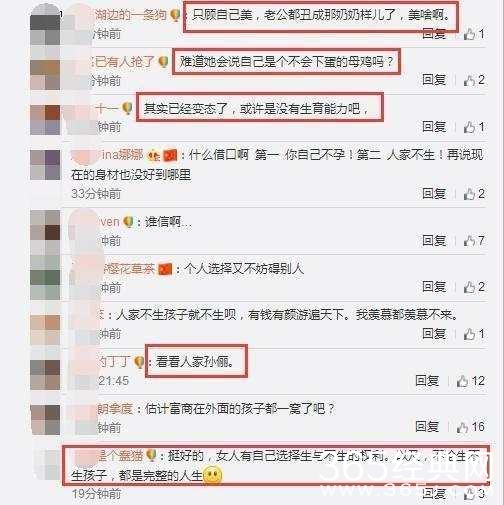
Task: Reply to the 其实已经变态了 comment
Action: click(434, 127)
